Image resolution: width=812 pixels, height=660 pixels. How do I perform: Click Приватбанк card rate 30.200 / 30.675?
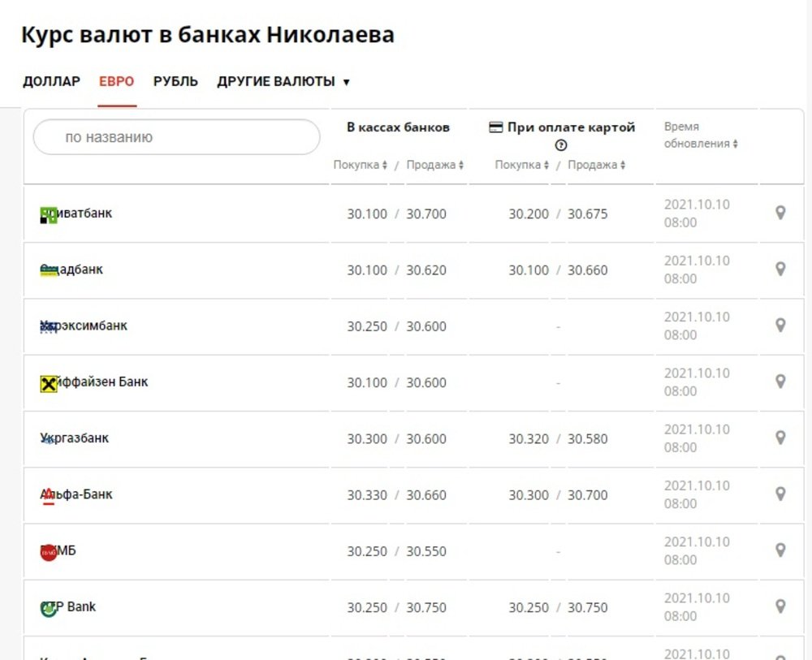[559, 214]
